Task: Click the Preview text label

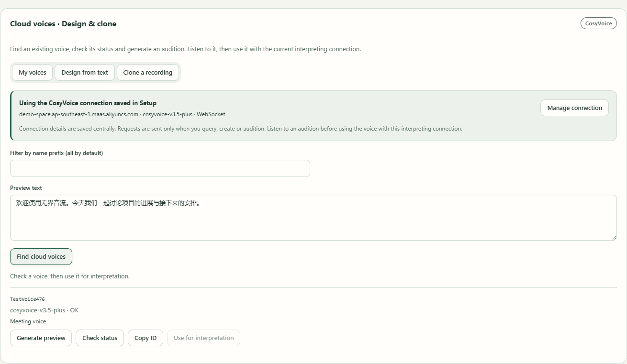Action: (26, 188)
